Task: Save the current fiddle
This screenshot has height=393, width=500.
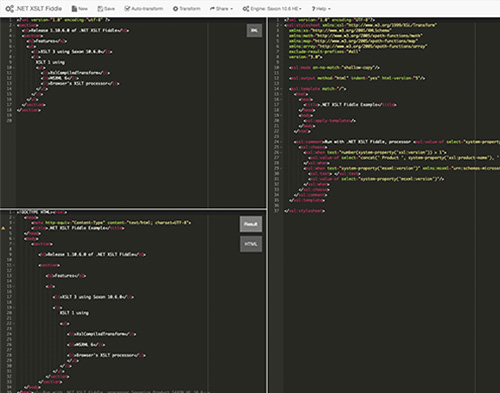Action: click(x=106, y=9)
